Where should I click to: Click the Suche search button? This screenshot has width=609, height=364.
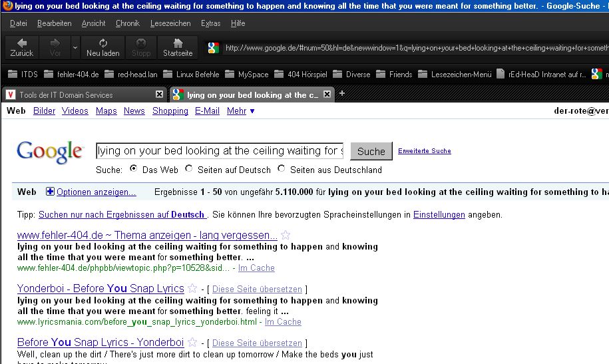(371, 151)
